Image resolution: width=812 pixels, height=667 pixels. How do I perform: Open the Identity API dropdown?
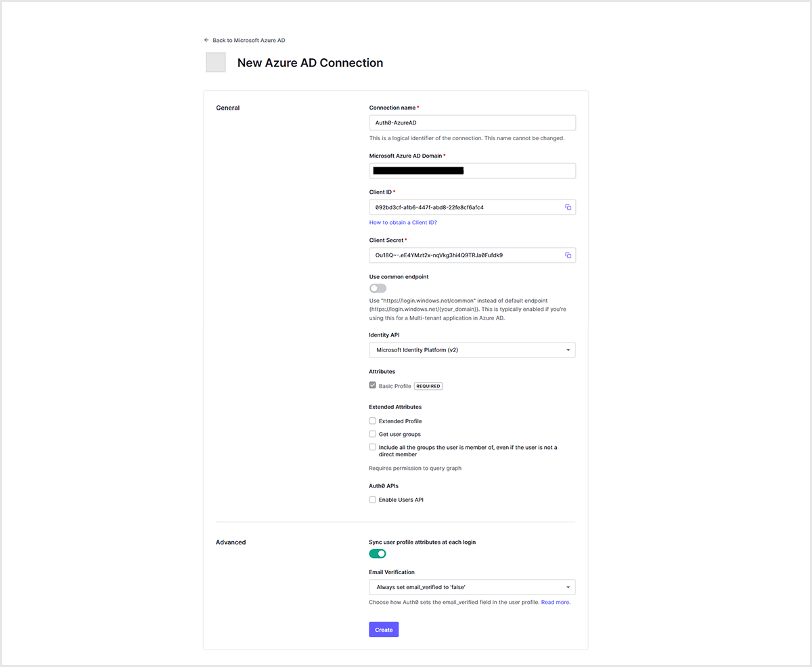pos(472,350)
